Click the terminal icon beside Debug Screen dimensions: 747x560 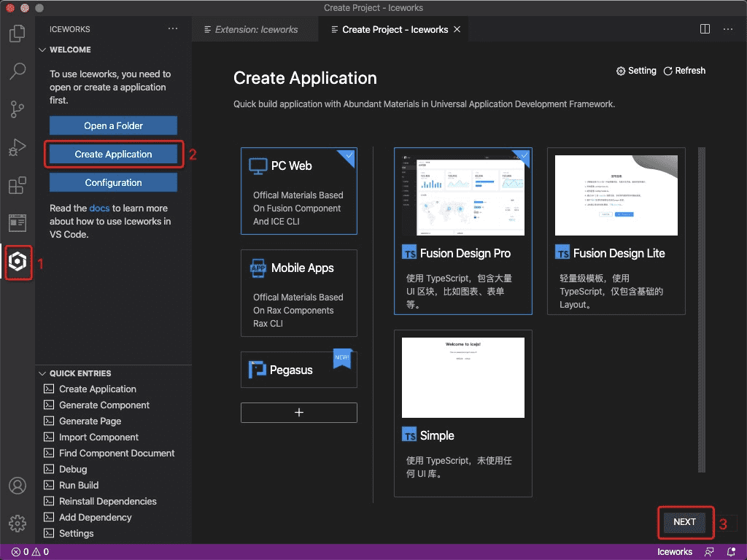point(49,469)
